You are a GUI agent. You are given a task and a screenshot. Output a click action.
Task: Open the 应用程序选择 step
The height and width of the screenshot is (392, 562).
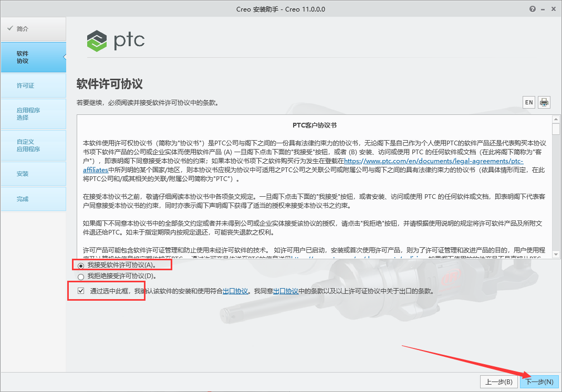pos(29,114)
